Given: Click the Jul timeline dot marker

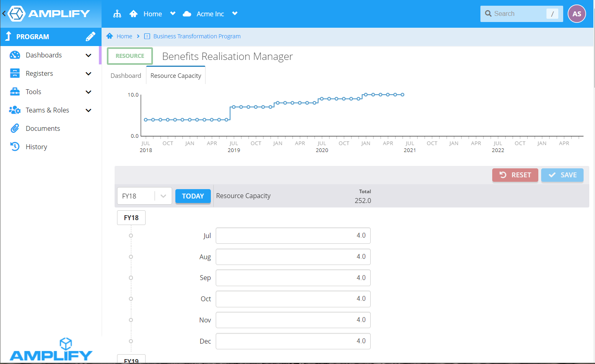Looking at the screenshot, I should point(131,236).
